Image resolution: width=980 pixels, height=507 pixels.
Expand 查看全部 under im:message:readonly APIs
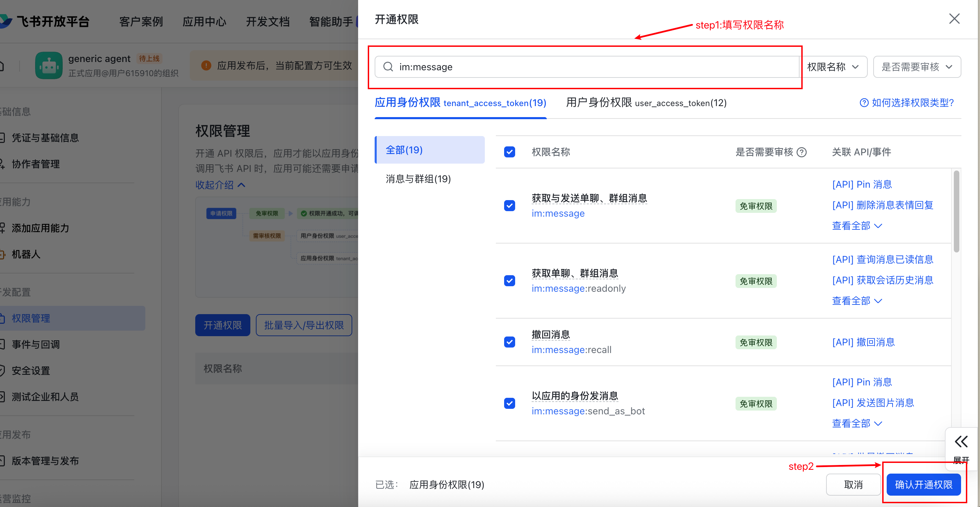856,301
